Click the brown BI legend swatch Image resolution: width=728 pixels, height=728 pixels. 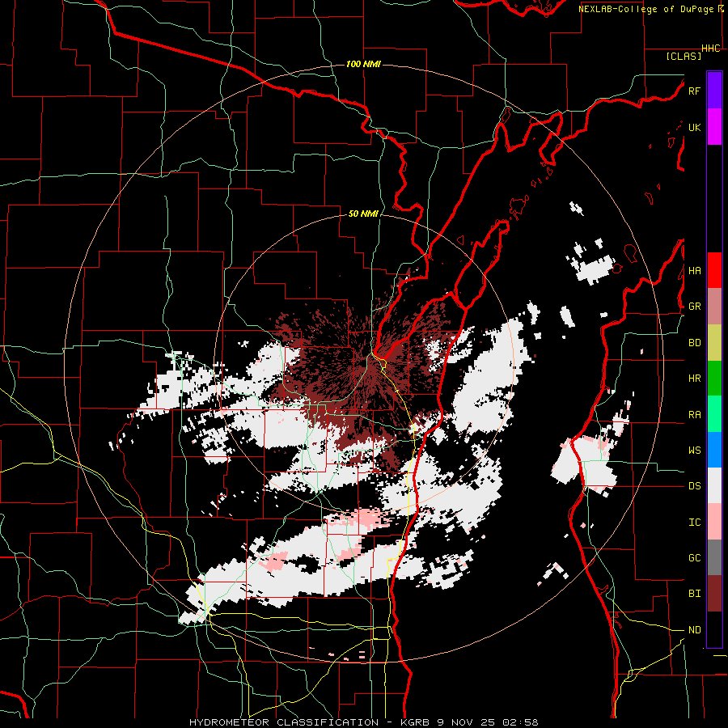[x=714, y=594]
